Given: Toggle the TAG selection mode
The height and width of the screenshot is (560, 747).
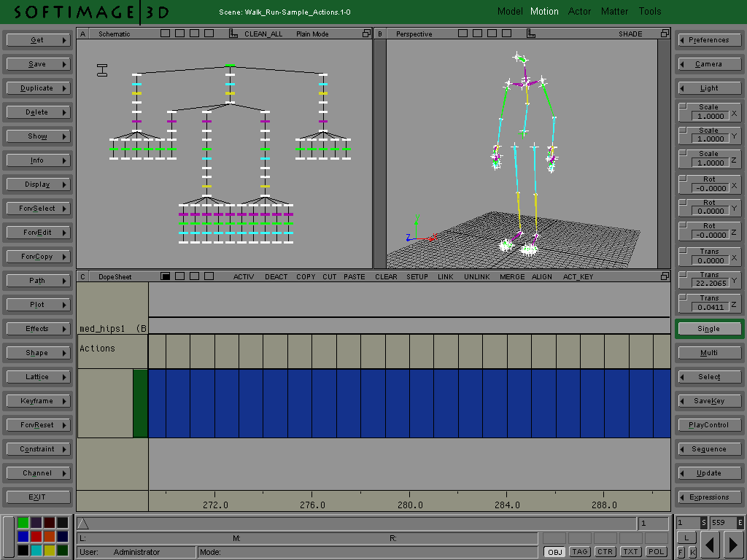Looking at the screenshot, I should (x=579, y=552).
